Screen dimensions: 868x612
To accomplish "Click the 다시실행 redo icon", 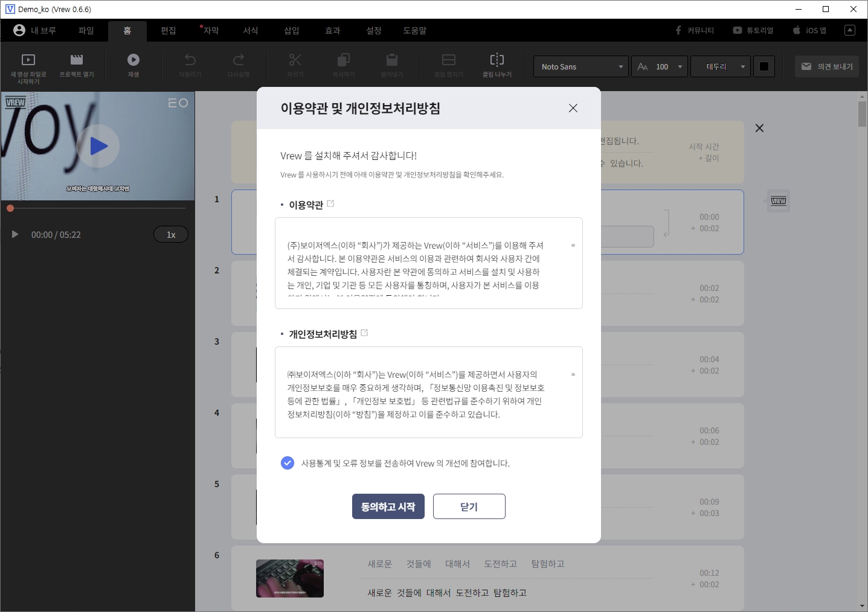I will (x=239, y=60).
